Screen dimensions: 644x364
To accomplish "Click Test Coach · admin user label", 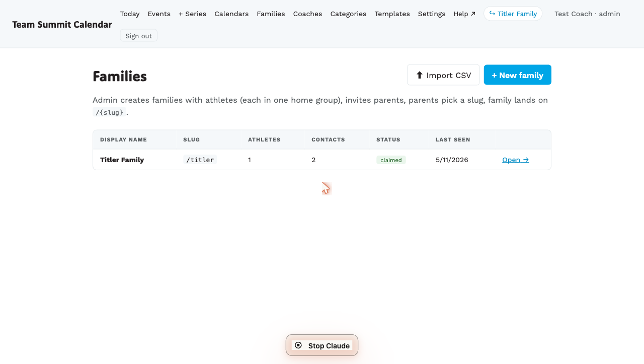I will (587, 14).
